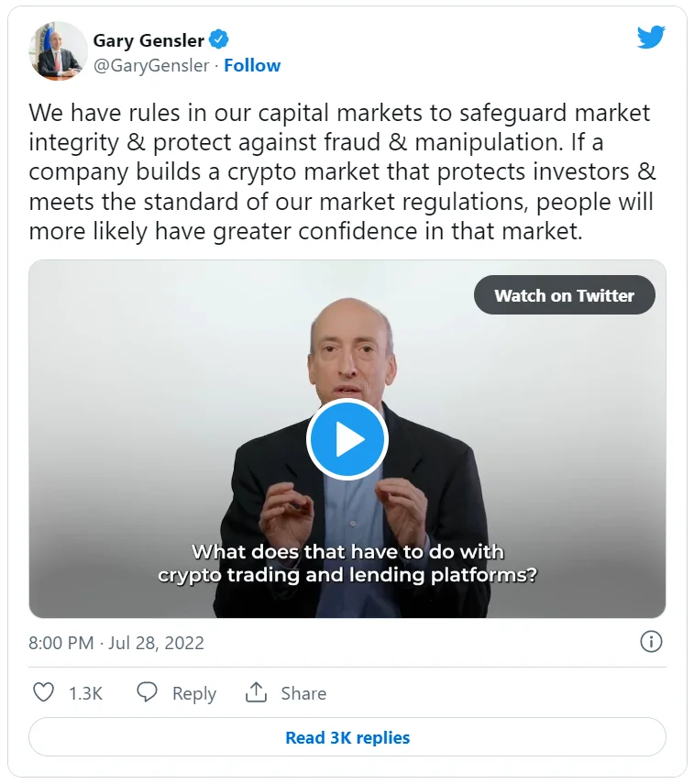Follow Gary Gensler via Follow link
Screen dimensions: 694x784
[x=252, y=65]
